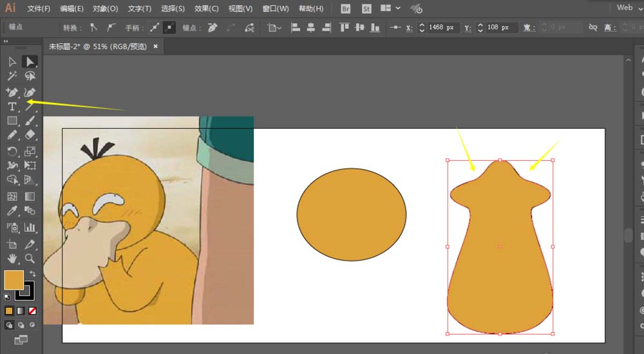Hide handles for multiple selected anchors
This screenshot has height=354, width=644.
169,28
